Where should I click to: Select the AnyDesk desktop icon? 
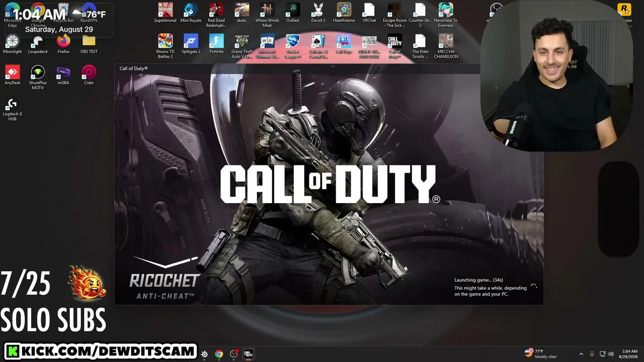tap(12, 75)
